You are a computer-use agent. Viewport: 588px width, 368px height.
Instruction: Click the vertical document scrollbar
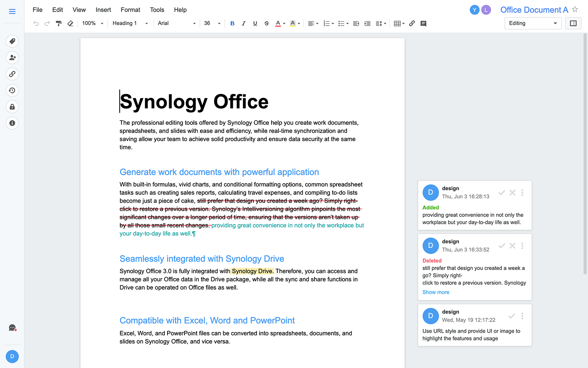click(x=585, y=154)
